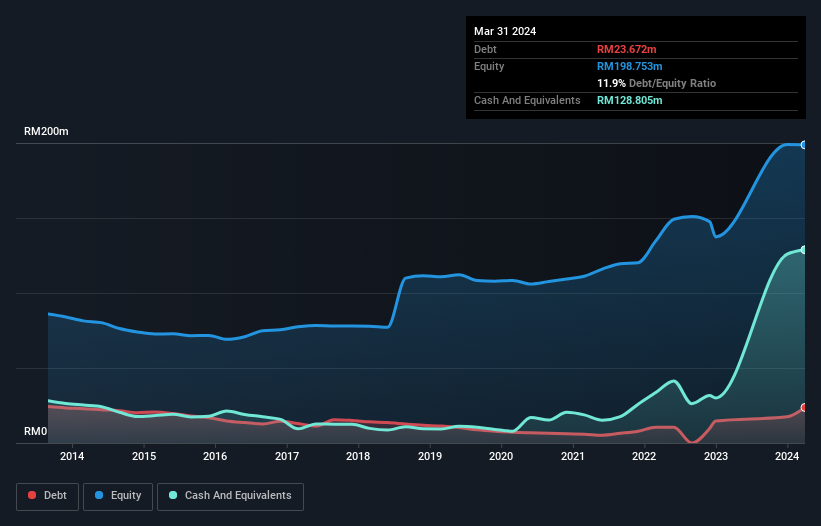Click the 2014 x-axis label
Image resolution: width=821 pixels, height=526 pixels.
[72, 456]
